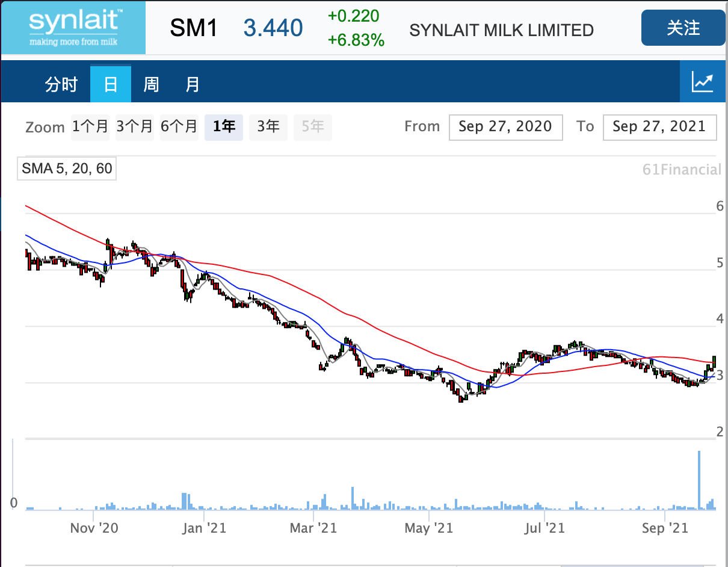This screenshot has height=567, width=728.
Task: Set zoom range to 6个月
Action: 179,127
